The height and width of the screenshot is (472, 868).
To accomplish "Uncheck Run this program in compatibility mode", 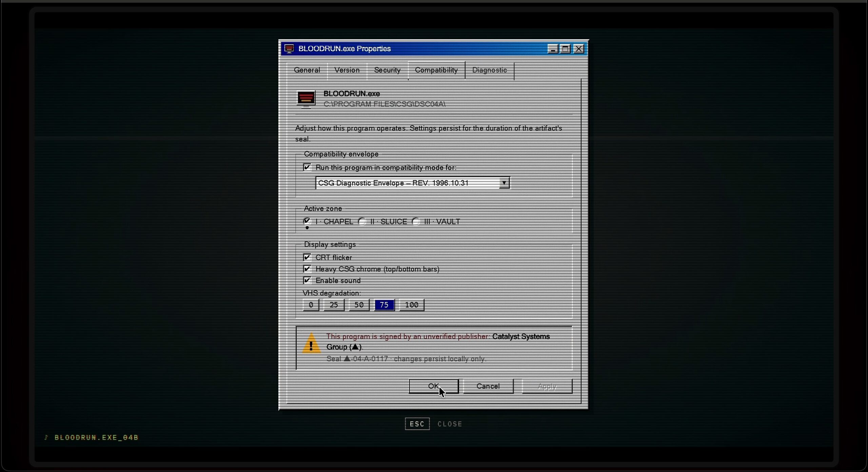I will click(x=307, y=167).
